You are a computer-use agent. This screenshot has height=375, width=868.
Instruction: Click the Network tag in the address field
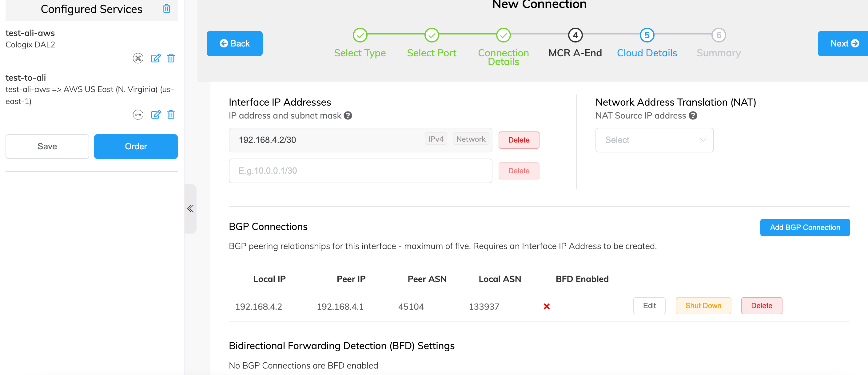point(471,139)
